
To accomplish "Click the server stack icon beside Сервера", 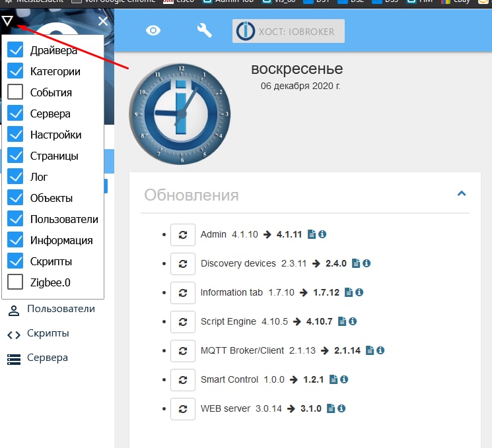I will [14, 360].
